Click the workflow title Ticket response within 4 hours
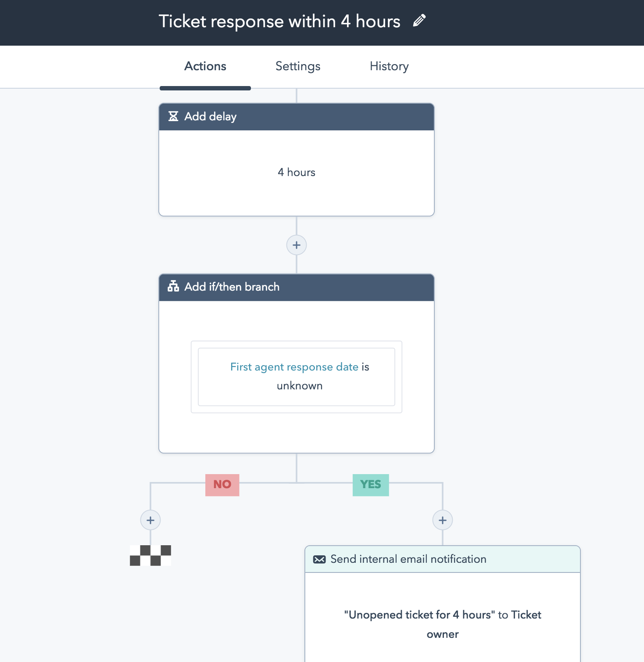This screenshot has height=662, width=644. coord(279,22)
